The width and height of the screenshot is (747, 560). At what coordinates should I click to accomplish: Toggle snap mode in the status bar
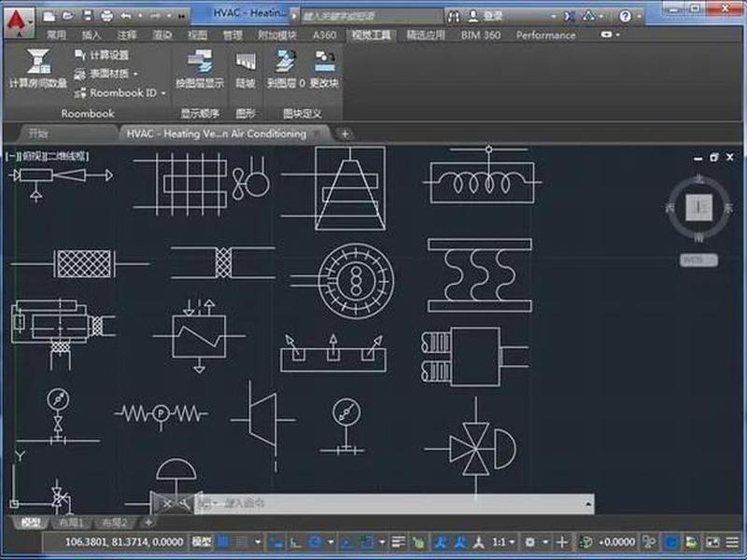242,541
